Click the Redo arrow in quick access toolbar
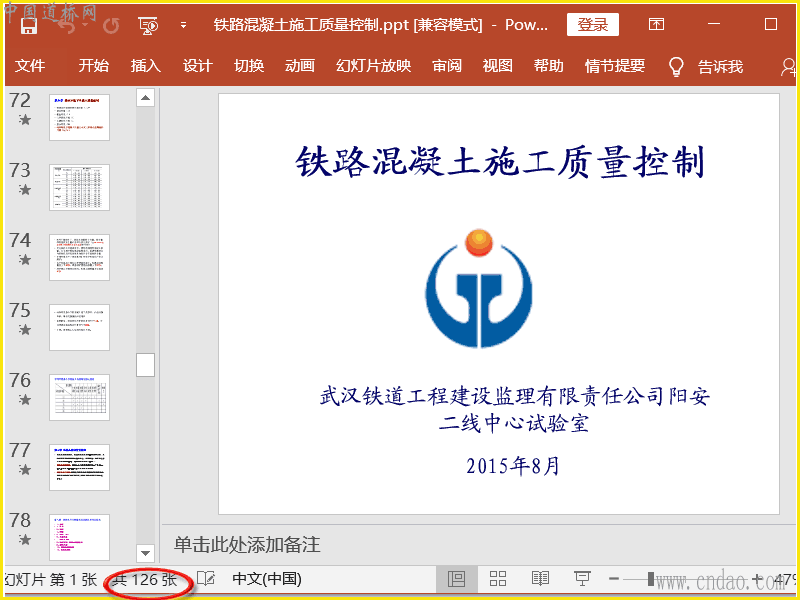This screenshot has height=600, width=800. [111, 25]
